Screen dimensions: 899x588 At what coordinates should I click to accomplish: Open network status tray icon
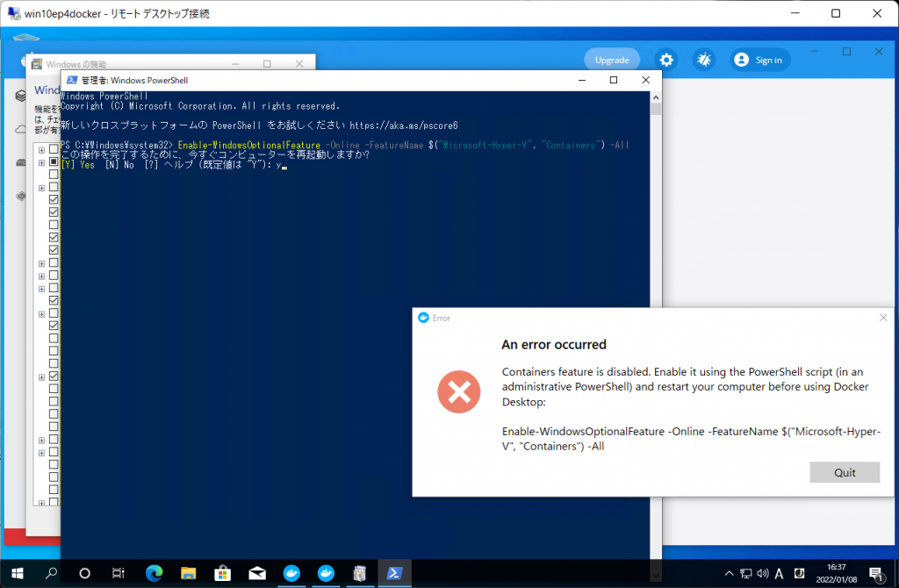point(746,573)
